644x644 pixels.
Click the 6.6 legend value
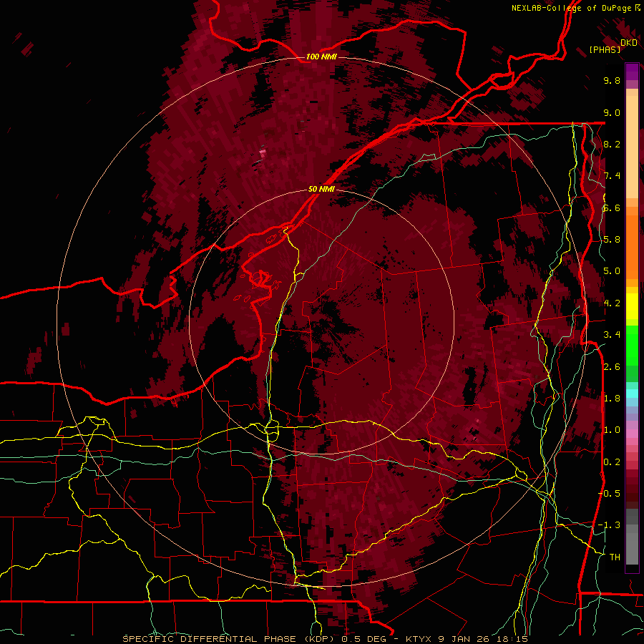pos(612,208)
